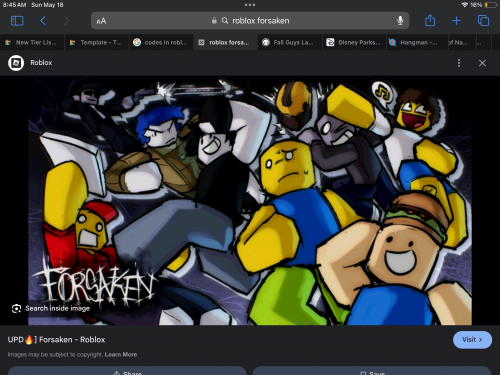Toggle the Safari sidebar icon
The image size is (500, 375).
[x=17, y=21]
